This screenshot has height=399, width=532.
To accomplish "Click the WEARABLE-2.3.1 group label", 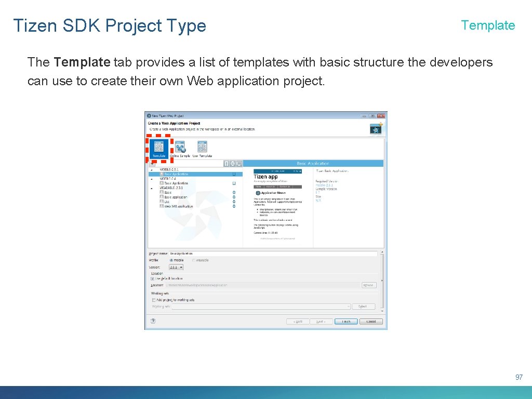I will point(171,188).
